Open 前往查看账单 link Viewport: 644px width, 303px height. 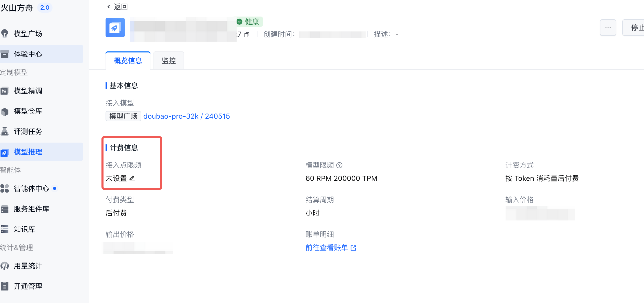[327, 248]
